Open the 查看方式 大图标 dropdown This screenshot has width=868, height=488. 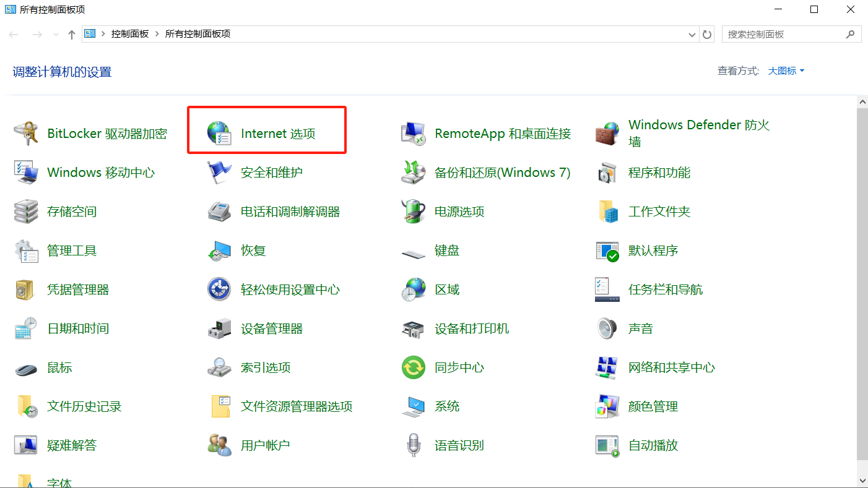coord(786,71)
